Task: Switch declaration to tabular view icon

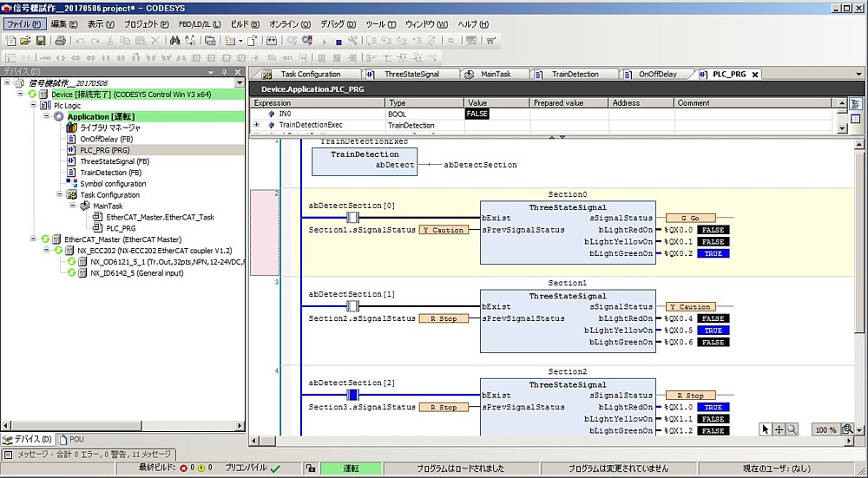Action: 855,118
